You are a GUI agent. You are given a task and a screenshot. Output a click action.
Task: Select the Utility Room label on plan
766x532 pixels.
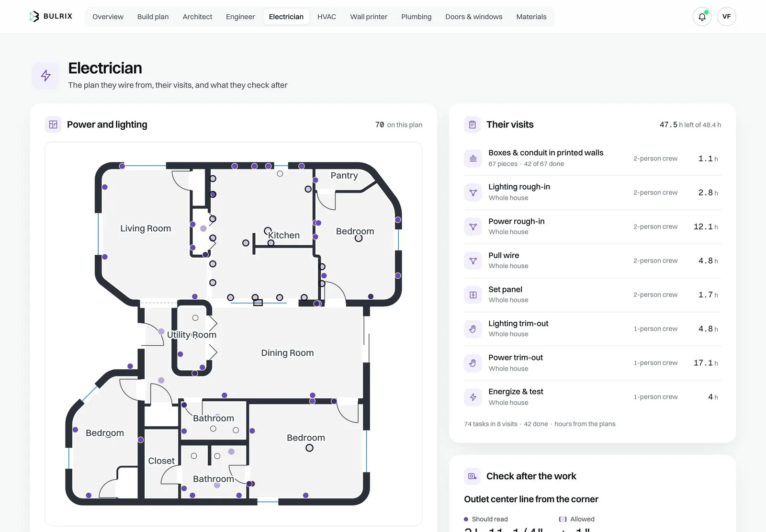pyautogui.click(x=191, y=335)
